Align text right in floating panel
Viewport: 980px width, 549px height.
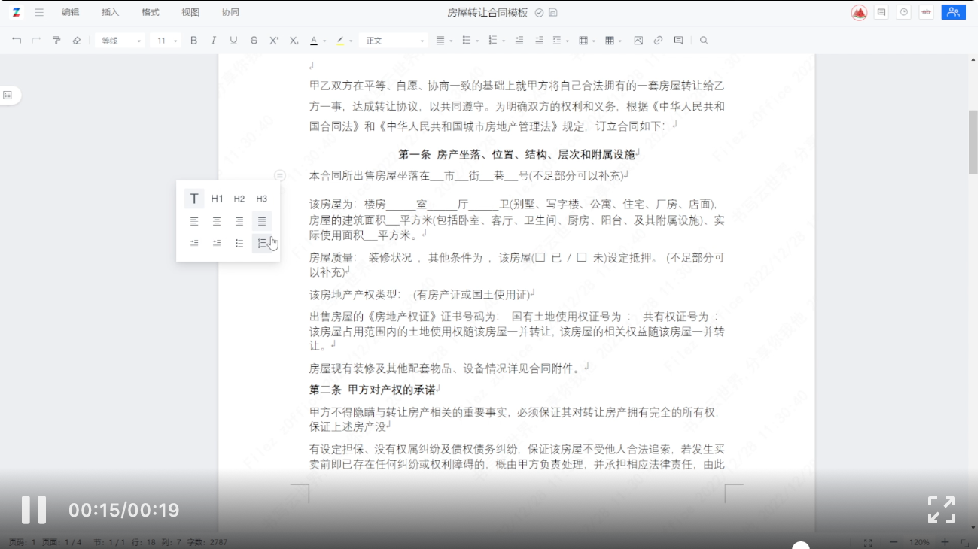point(239,221)
